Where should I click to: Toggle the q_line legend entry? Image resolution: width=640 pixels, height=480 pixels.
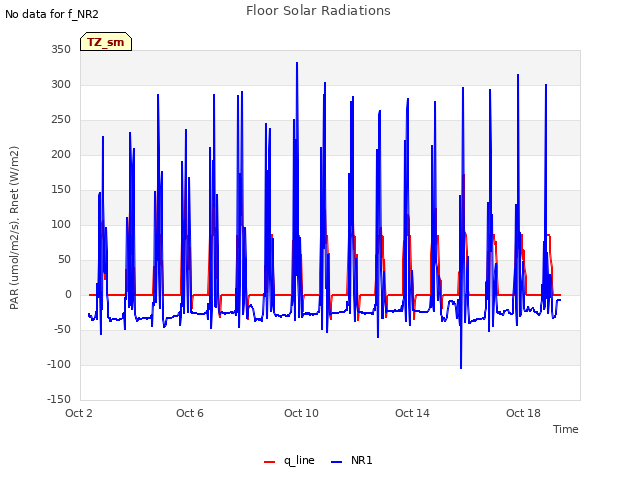[x=289, y=461]
